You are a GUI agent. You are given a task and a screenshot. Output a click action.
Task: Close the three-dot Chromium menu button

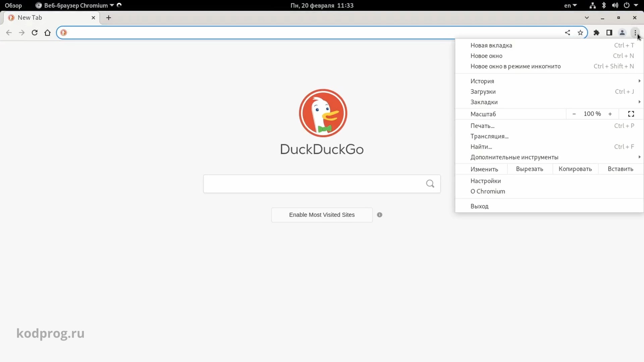pyautogui.click(x=635, y=33)
